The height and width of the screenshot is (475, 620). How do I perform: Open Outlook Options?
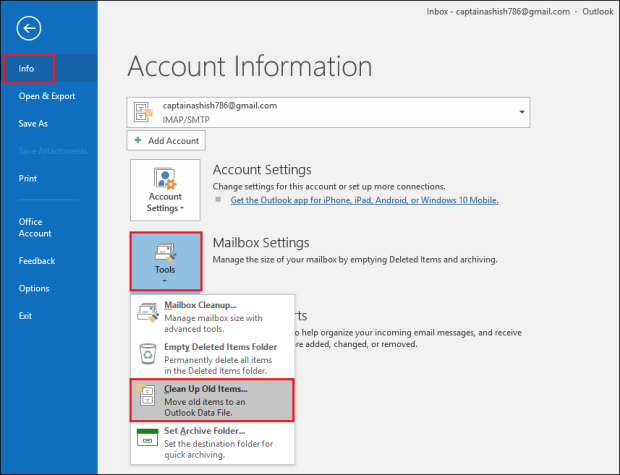pyautogui.click(x=33, y=288)
